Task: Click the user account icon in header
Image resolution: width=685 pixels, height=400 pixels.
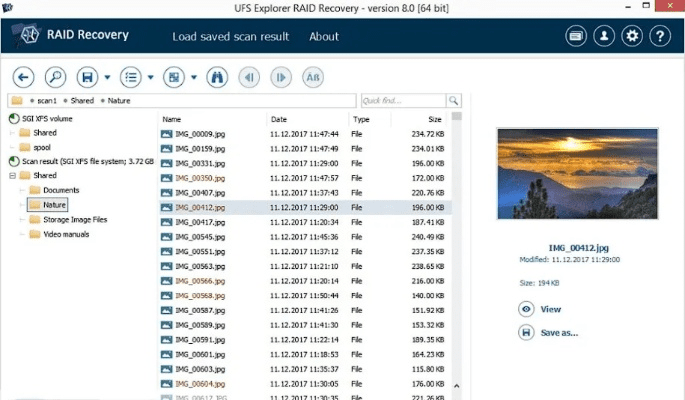Action: coord(603,36)
